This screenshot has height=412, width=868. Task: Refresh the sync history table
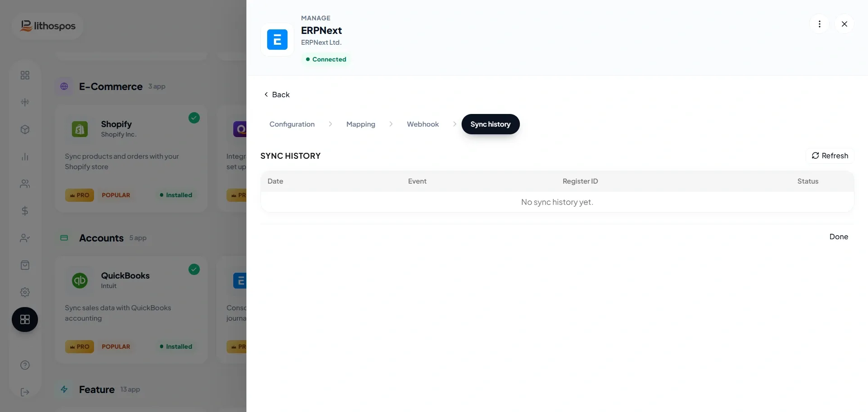(830, 156)
